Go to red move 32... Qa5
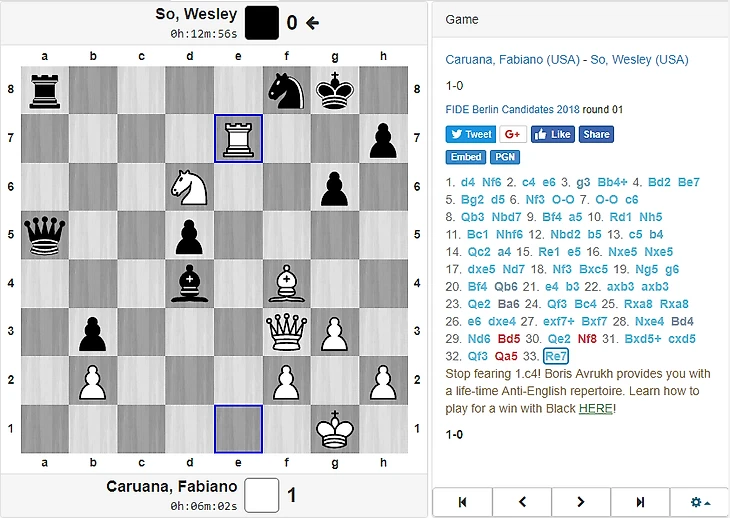The width and height of the screenshot is (730, 518). pyautogui.click(x=506, y=357)
